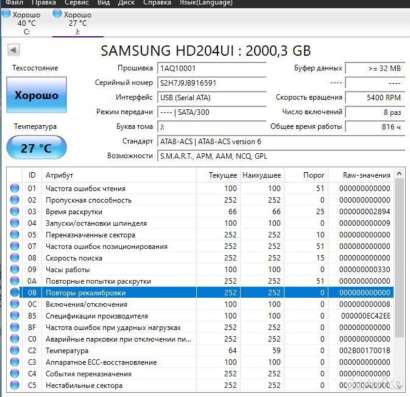Click the status icon for attribute 04
Image resolution: width=410 pixels, height=397 pixels.
pyautogui.click(x=14, y=223)
